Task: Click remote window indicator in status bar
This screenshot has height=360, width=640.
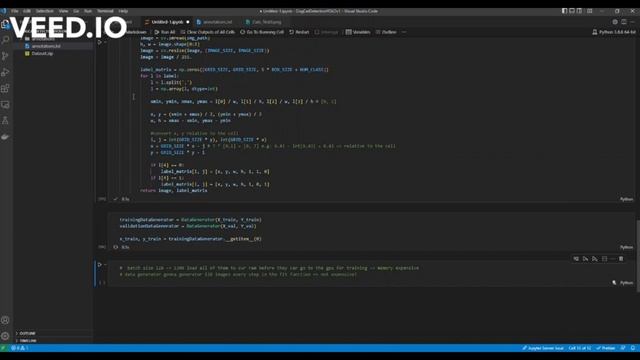Action: pyautogui.click(x=4, y=348)
